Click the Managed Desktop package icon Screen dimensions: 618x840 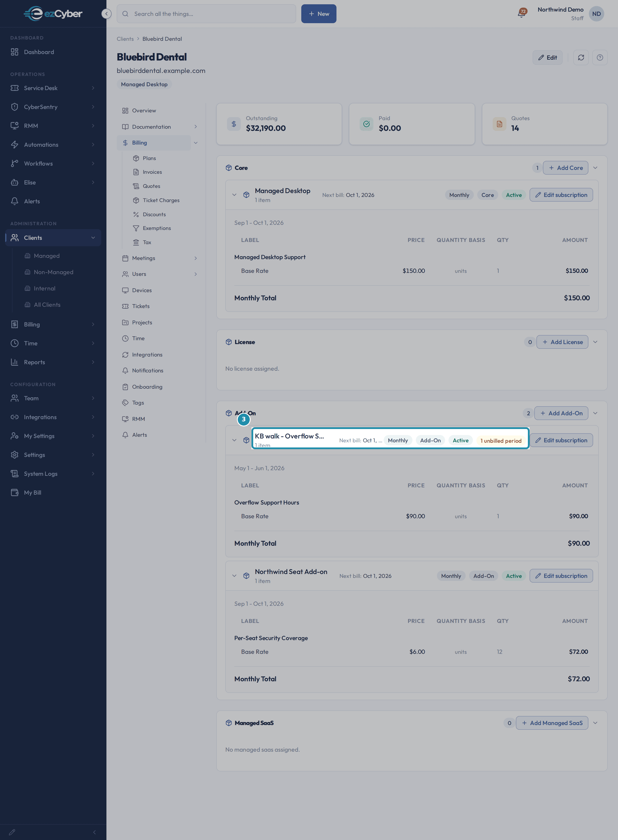(x=246, y=195)
